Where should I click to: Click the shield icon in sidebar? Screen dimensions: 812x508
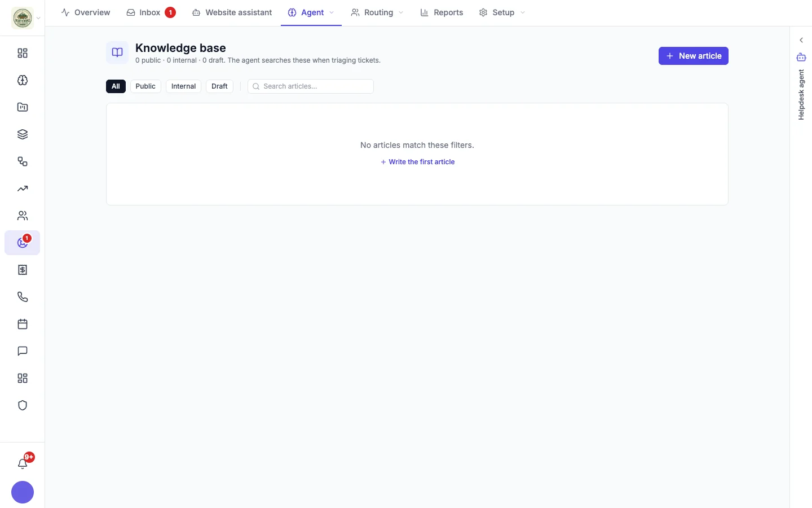pyautogui.click(x=23, y=405)
